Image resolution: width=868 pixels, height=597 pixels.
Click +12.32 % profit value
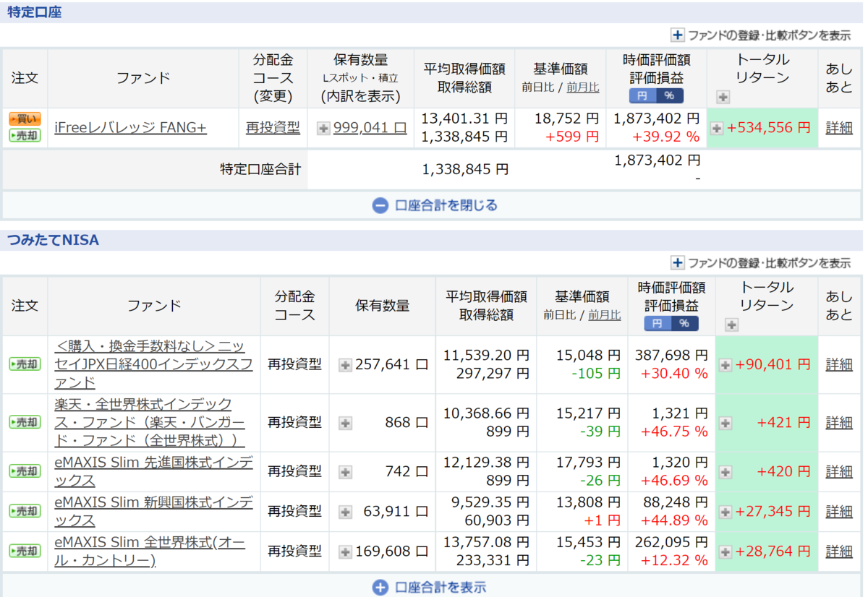click(x=674, y=560)
